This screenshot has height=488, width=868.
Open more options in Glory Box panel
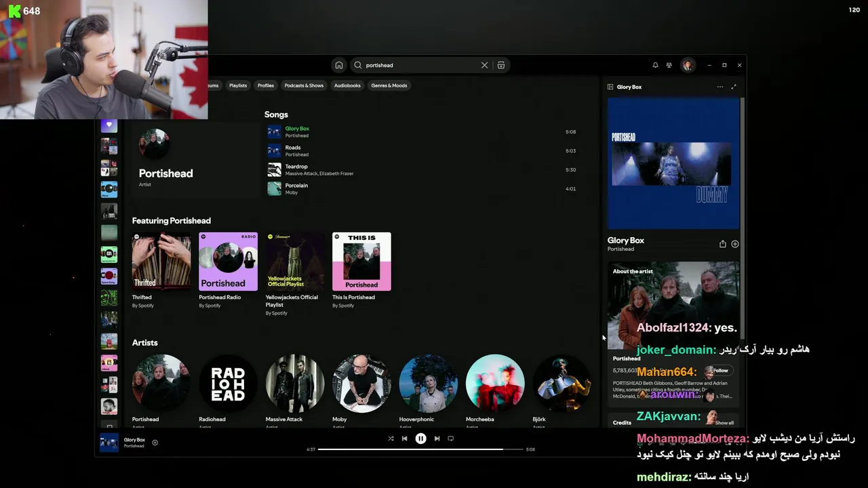(719, 87)
